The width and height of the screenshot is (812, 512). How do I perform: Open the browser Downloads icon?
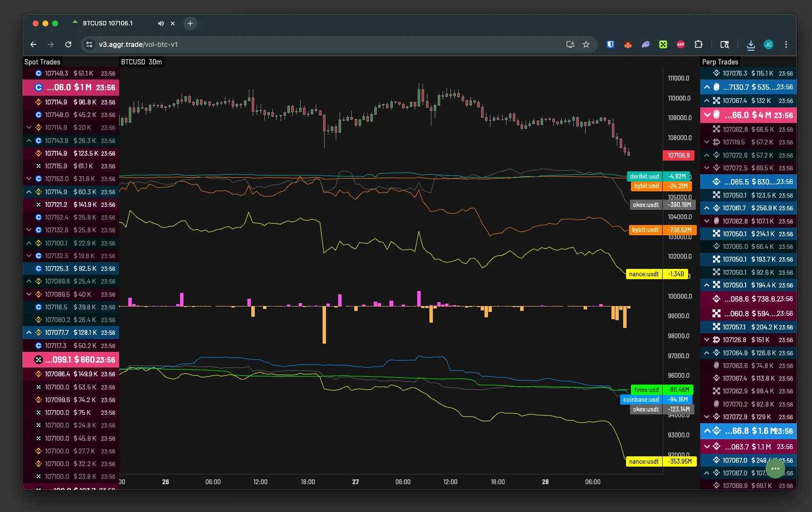pyautogui.click(x=751, y=44)
